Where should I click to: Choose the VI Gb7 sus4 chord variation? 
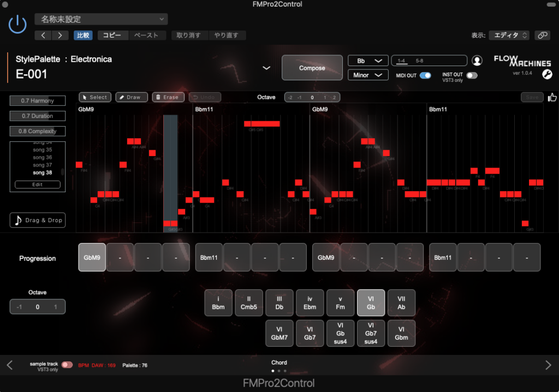(371, 333)
